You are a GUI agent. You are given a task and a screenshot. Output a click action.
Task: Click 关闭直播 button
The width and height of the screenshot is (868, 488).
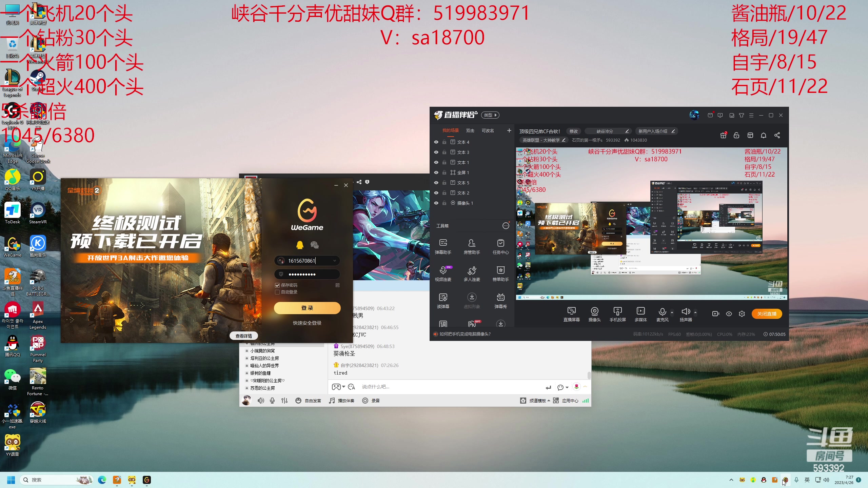point(767,314)
